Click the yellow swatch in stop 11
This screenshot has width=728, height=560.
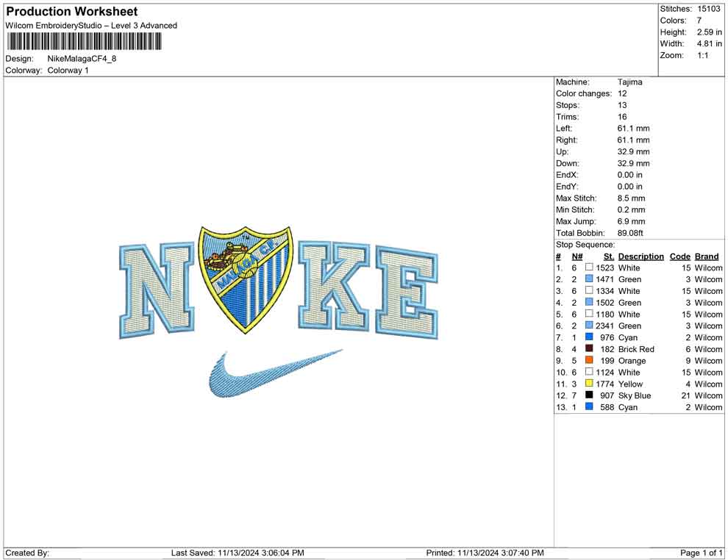[x=589, y=383]
